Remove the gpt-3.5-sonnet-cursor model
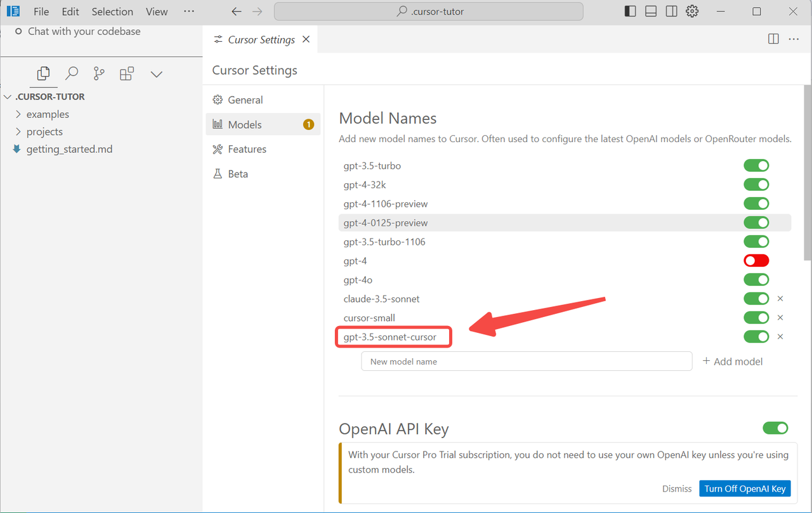This screenshot has width=812, height=513. tap(780, 337)
